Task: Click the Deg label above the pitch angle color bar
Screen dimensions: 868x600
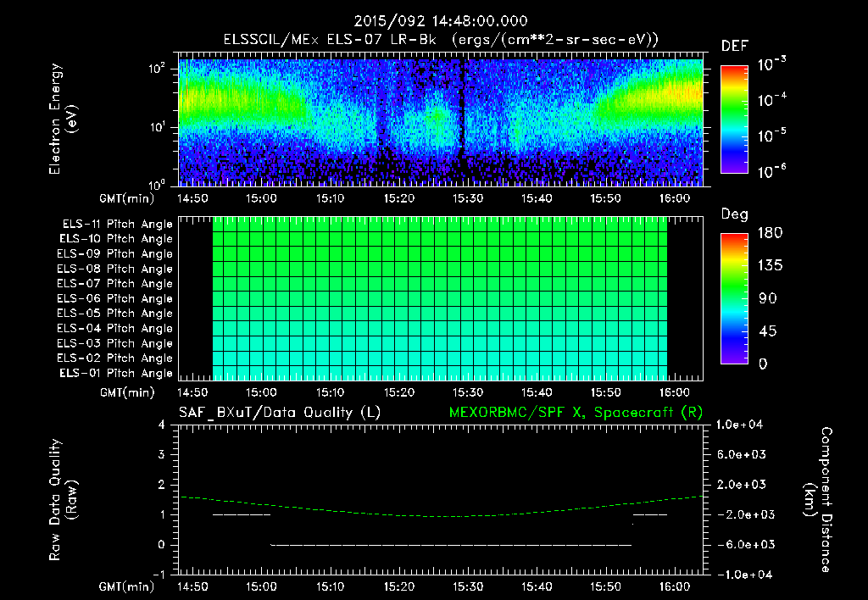Action: click(x=734, y=214)
